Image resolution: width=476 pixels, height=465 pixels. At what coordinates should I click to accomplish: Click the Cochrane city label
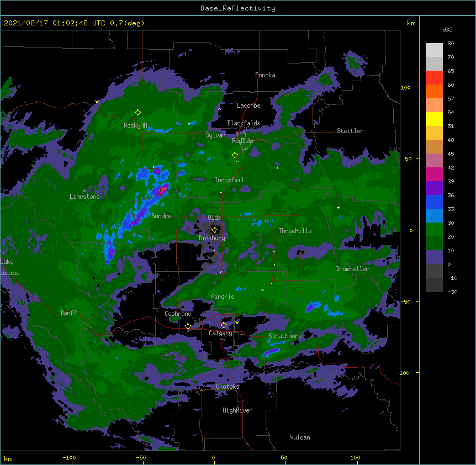178,314
